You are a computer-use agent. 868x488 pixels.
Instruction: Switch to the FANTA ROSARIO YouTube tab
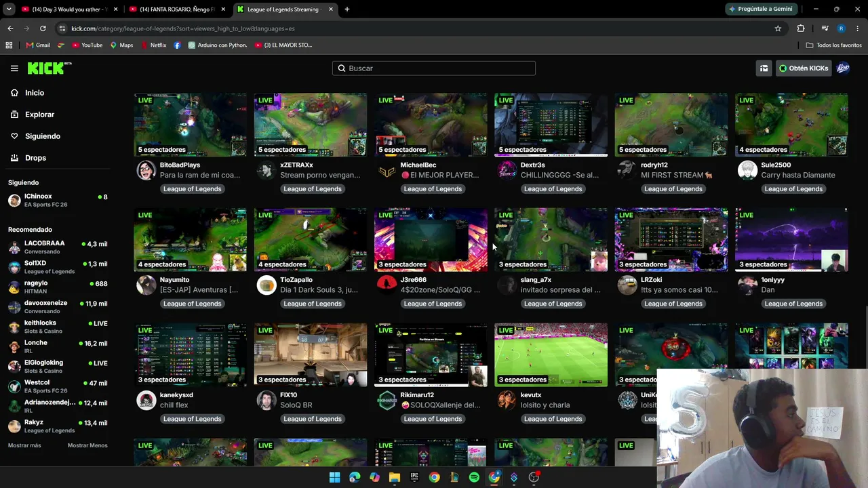pos(177,9)
